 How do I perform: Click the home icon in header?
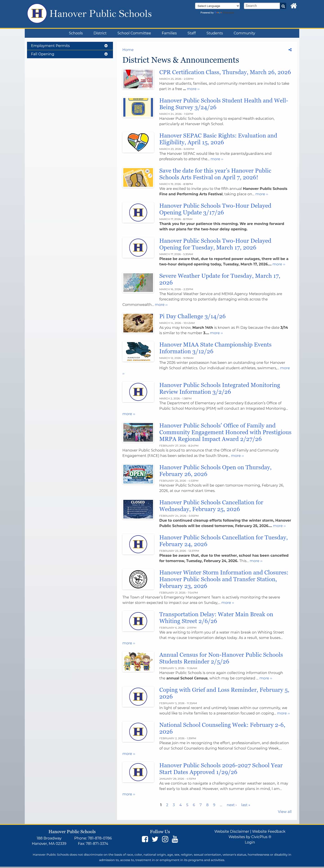[x=294, y=6]
